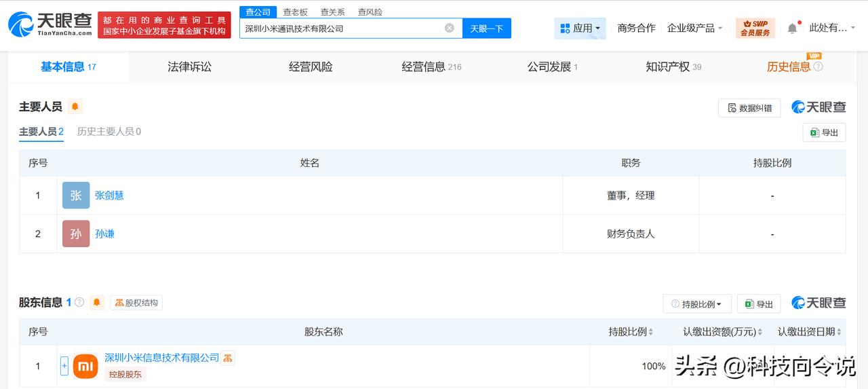This screenshot has height=389, width=868.
Task: Click 财务负责人 position cell
Action: coord(631,234)
